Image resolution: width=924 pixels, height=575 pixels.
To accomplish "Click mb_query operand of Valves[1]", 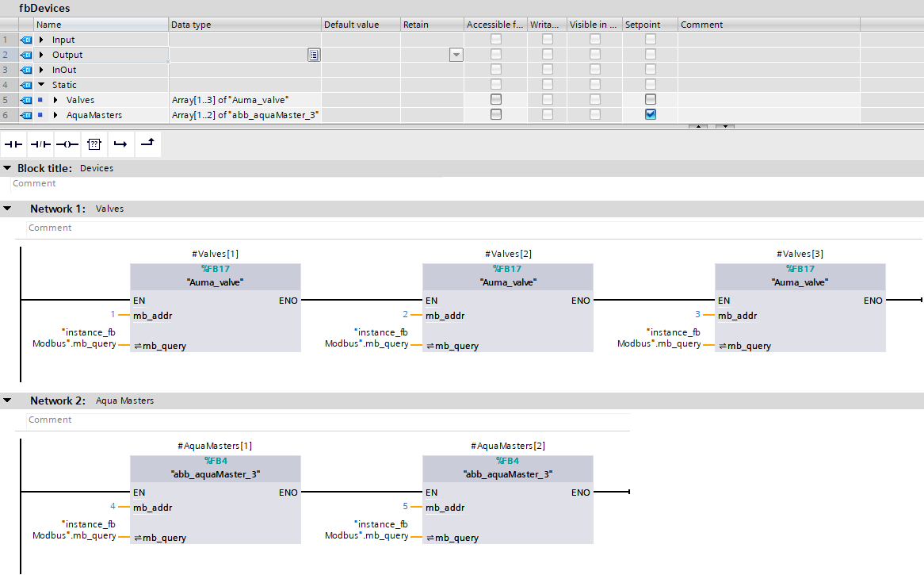I will pos(74,338).
